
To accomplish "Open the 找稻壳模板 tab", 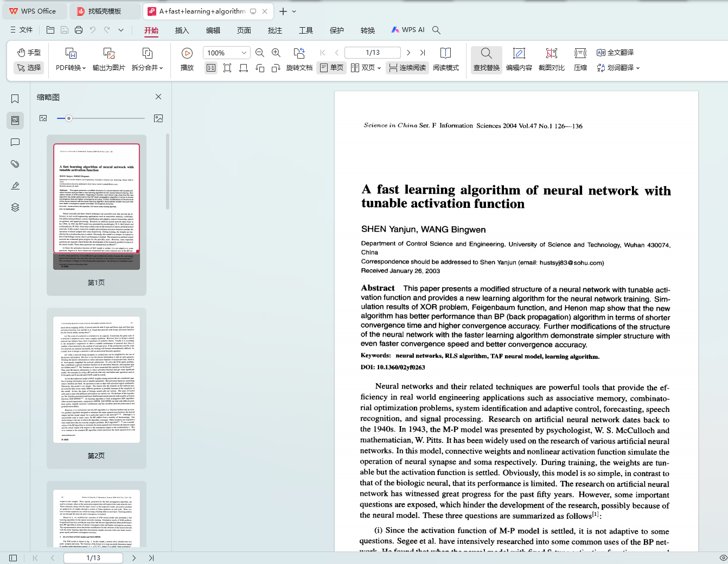I will coord(105,11).
